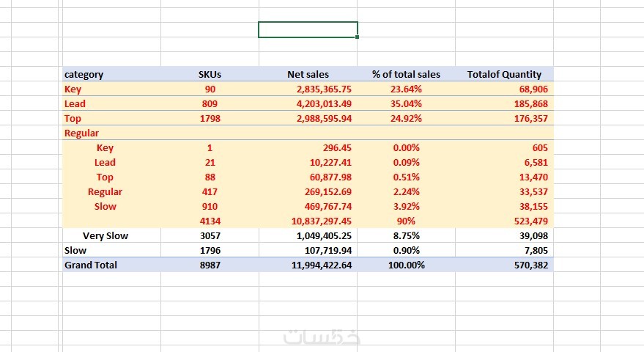Viewport: 644px width, 352px height.
Task: Click the net sales value 2,835,365.75
Action: (x=322, y=89)
